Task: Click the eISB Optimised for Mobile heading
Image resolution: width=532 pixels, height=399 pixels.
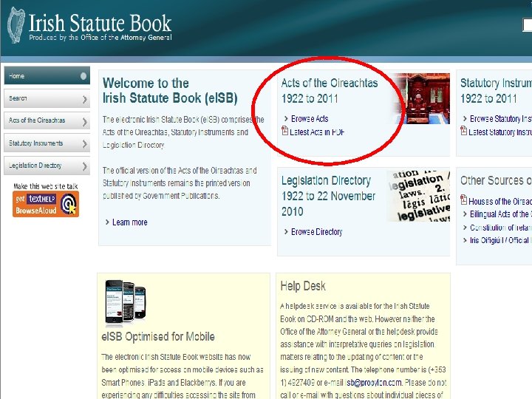Action: [158, 337]
